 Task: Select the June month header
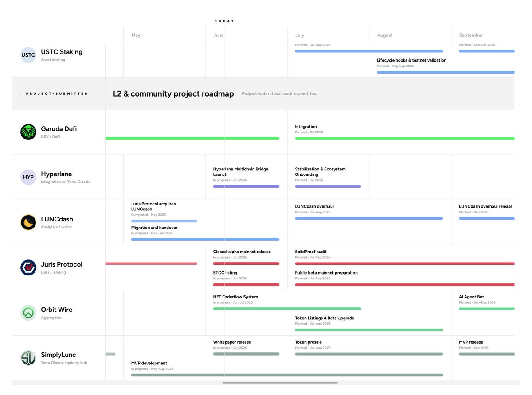pyautogui.click(x=218, y=35)
